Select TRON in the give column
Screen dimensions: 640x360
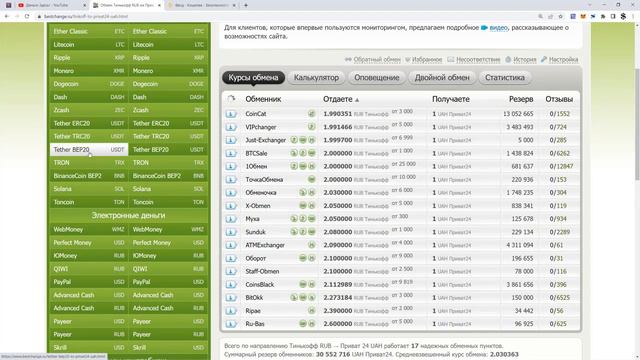[89, 162]
